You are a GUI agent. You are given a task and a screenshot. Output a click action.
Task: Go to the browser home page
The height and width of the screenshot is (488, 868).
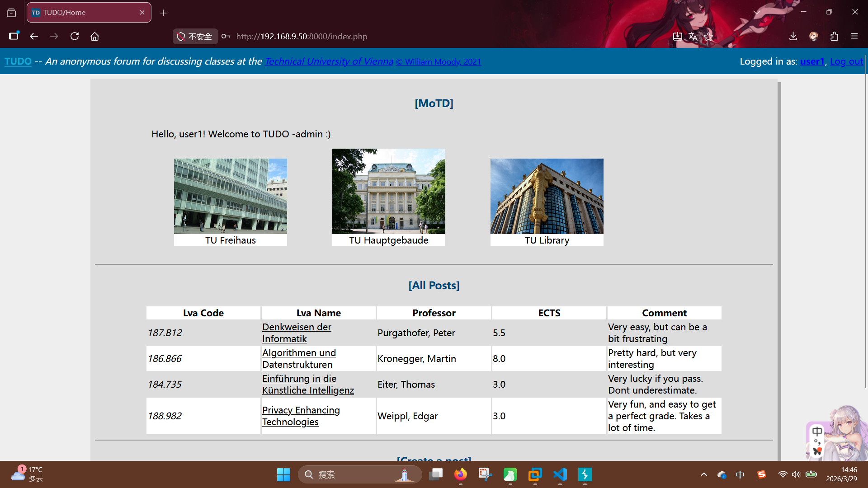(94, 36)
